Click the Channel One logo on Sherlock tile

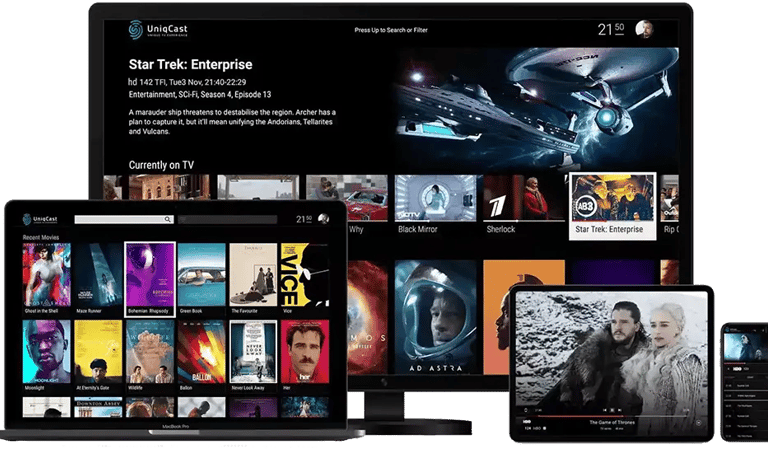pos(497,206)
